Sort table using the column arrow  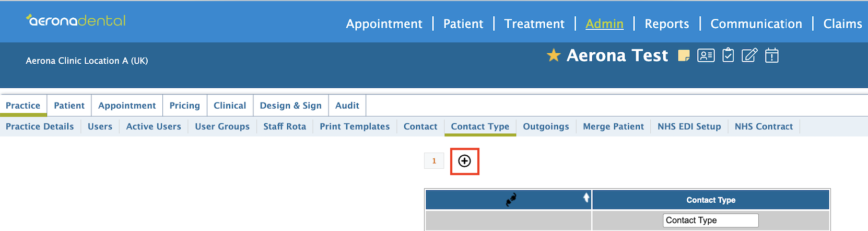587,198
